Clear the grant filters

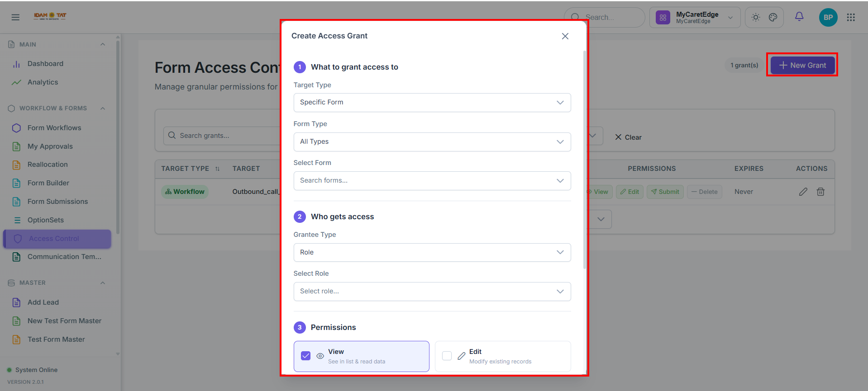(628, 137)
